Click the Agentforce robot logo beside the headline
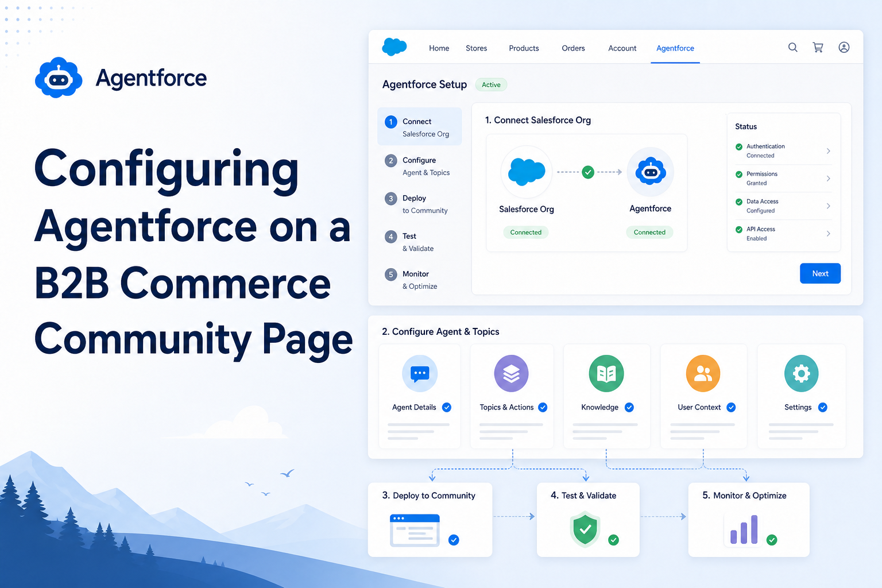 point(59,78)
